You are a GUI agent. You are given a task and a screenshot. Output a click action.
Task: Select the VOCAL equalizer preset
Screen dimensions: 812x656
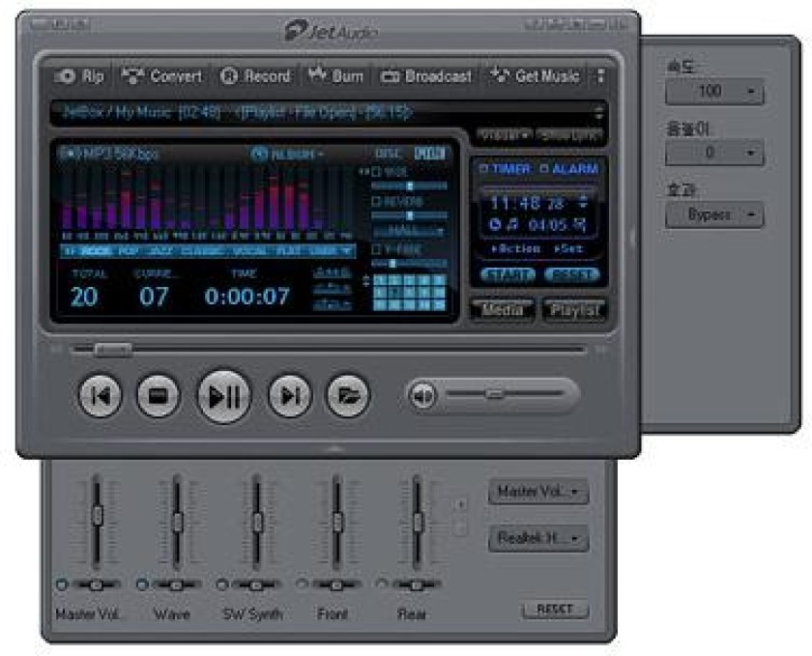coord(250,251)
